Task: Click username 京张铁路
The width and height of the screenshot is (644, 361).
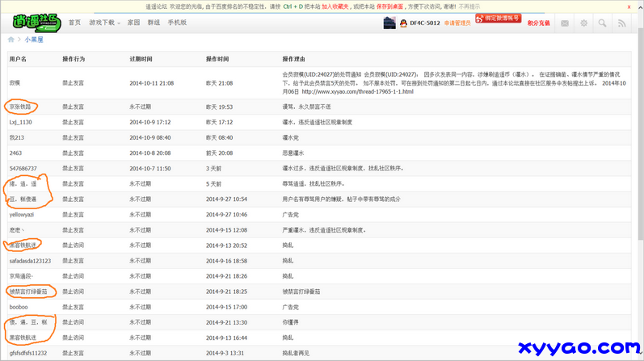Action: [x=20, y=107]
